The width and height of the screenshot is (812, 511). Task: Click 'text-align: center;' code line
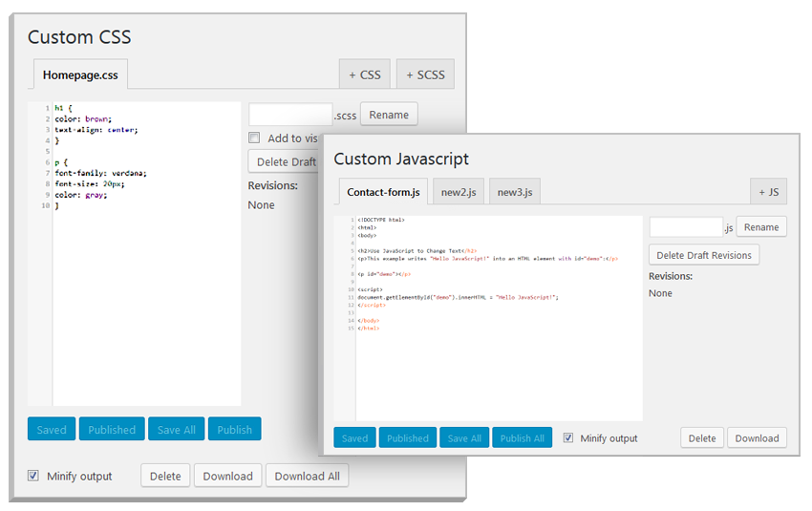96,130
